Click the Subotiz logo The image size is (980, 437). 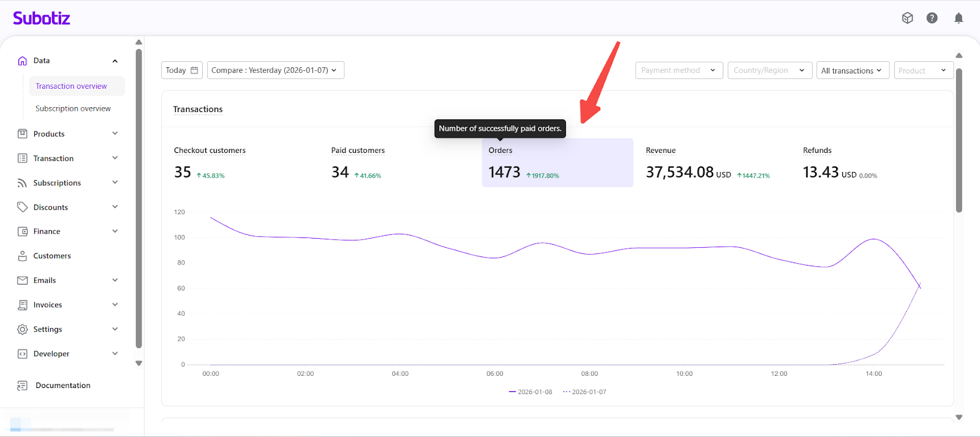click(x=42, y=18)
